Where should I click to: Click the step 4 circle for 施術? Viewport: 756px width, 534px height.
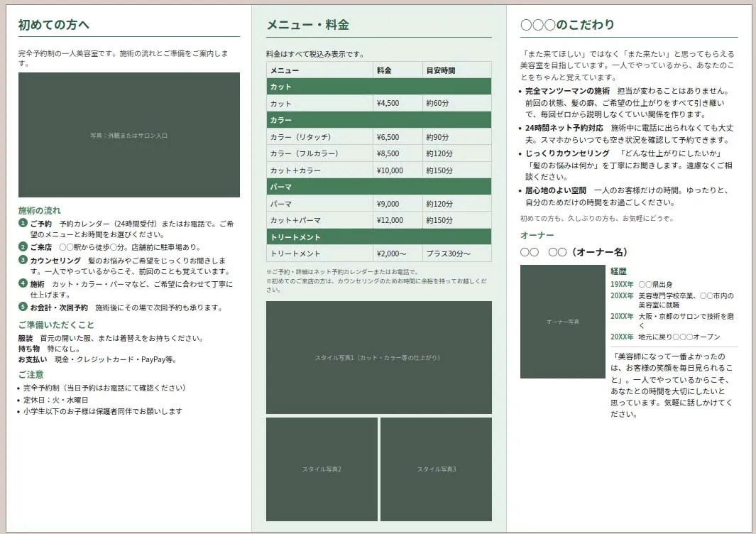[23, 283]
